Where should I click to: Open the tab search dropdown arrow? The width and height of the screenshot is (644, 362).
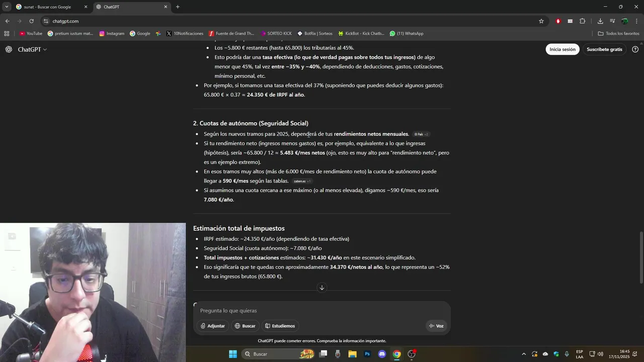[7, 7]
